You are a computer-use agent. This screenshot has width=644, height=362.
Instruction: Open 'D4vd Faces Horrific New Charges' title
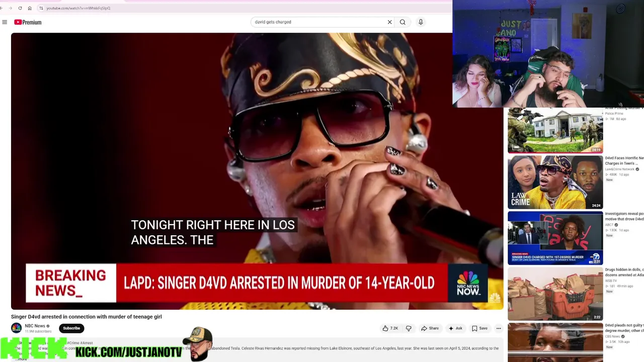(x=624, y=161)
